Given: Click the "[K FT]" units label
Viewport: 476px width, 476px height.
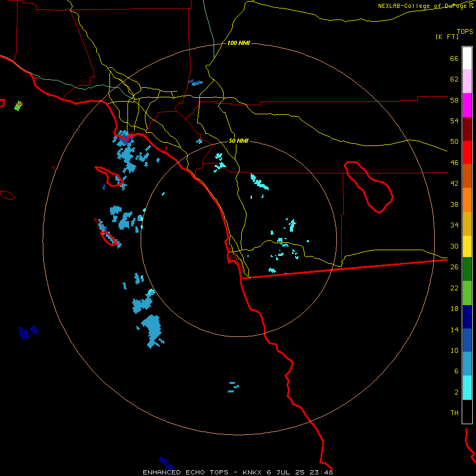Looking at the screenshot, I should 447,37.
